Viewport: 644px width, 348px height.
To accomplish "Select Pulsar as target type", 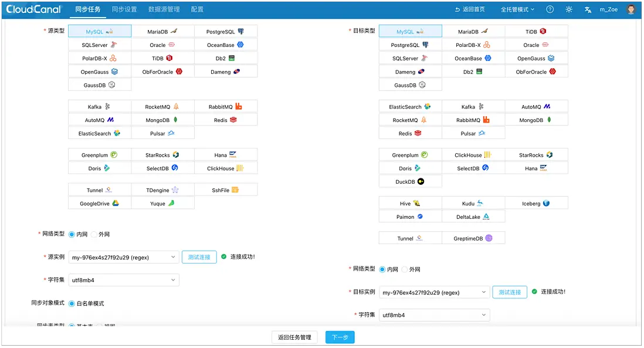I will (x=473, y=133).
